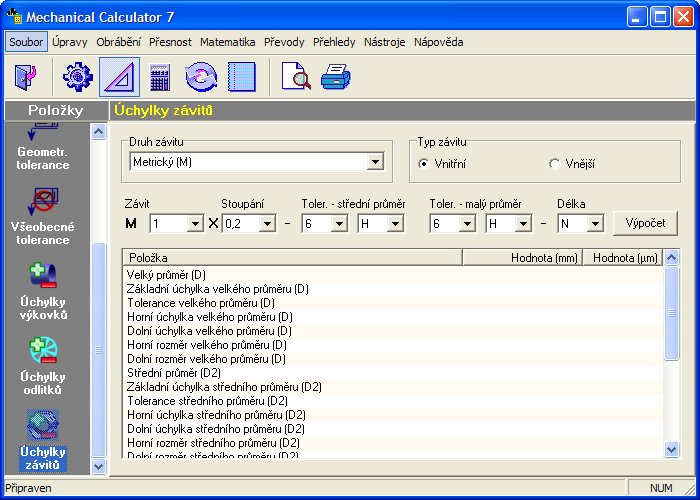This screenshot has height=500, width=700.
Task: Click the Hodnota (µm) column header
Action: pos(623,258)
